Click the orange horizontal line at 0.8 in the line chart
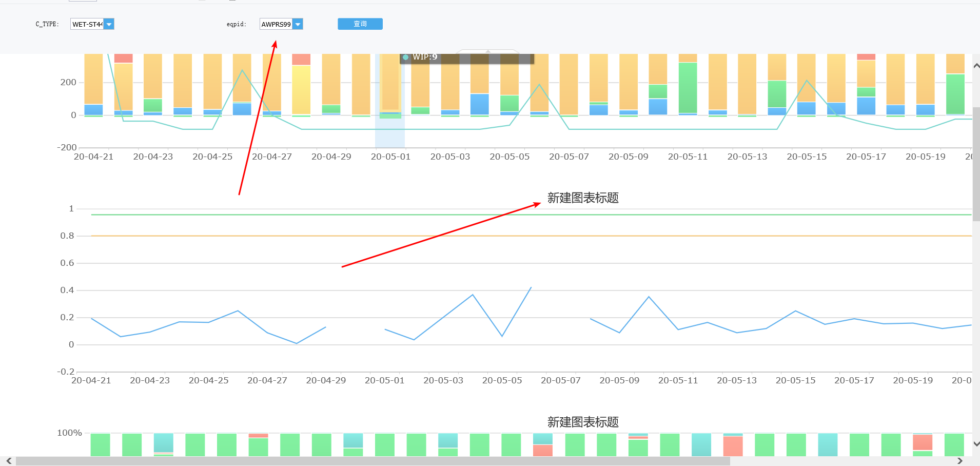Image resolution: width=980 pixels, height=466 pixels. [531, 236]
